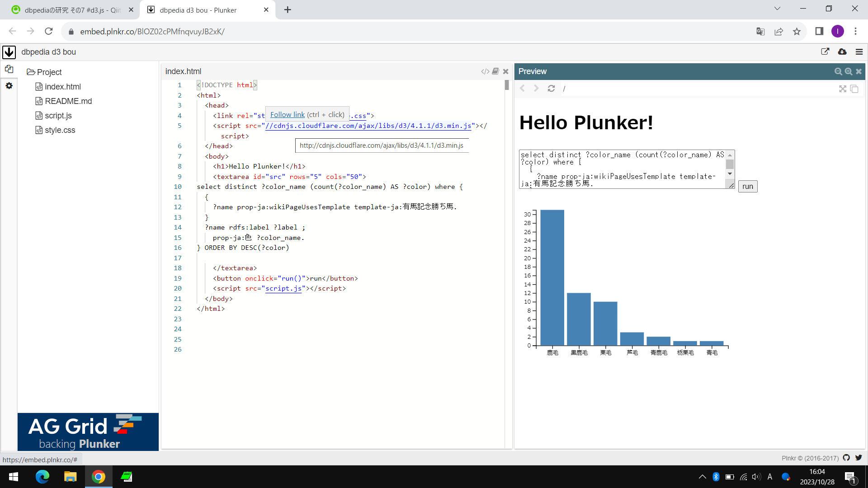The width and height of the screenshot is (868, 488).
Task: Open the files sidebar panel icon
Action: [x=9, y=69]
